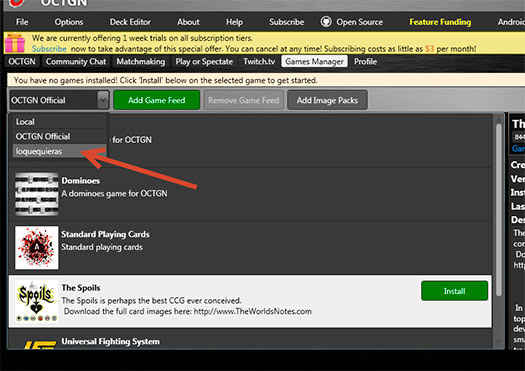Select Local in the feed dropdown list
Screen dimensions: 525x371
click(x=59, y=122)
